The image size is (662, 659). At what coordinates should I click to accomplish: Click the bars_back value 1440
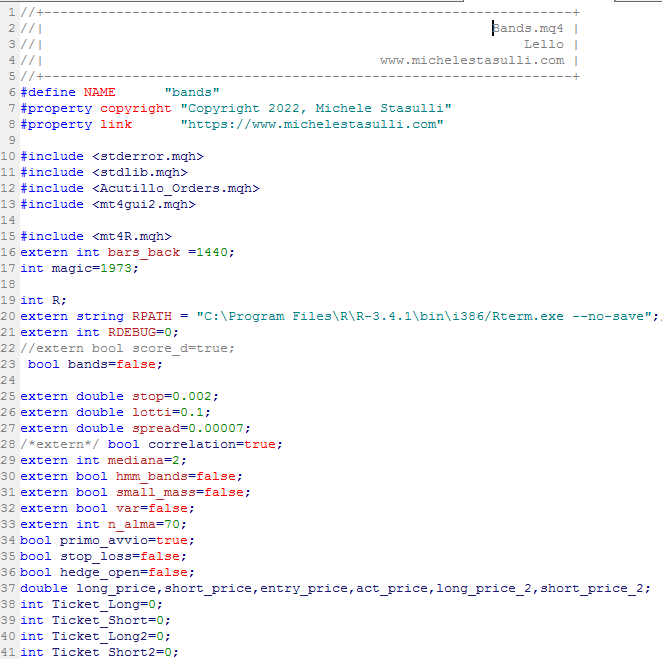(215, 252)
